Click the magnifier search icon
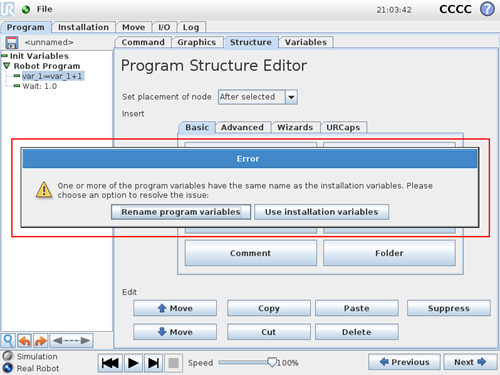 coord(8,341)
